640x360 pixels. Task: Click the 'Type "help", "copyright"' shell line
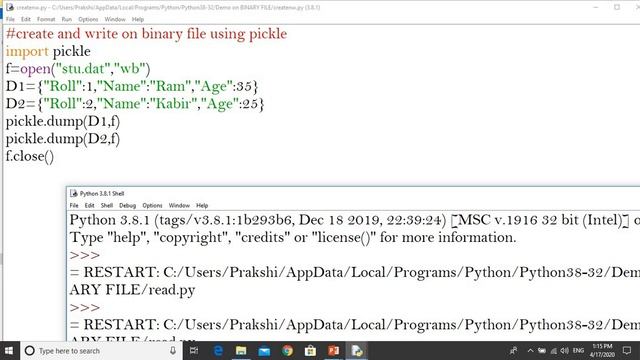293,237
